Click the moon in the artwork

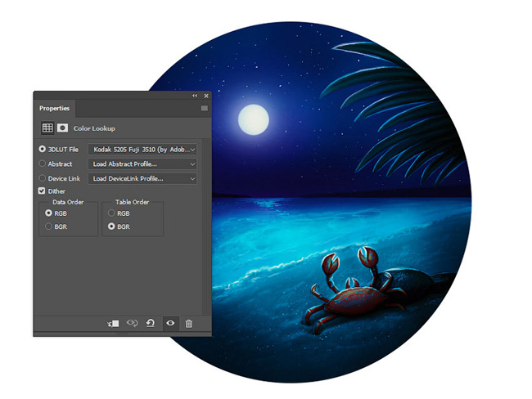click(x=254, y=119)
